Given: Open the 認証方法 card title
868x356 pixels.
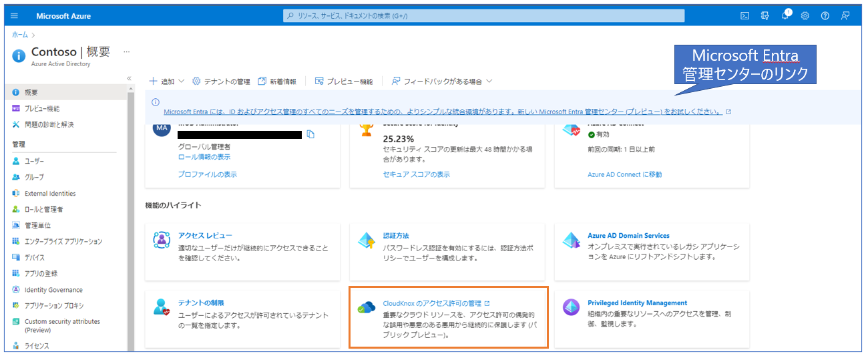Looking at the screenshot, I should coord(396,236).
